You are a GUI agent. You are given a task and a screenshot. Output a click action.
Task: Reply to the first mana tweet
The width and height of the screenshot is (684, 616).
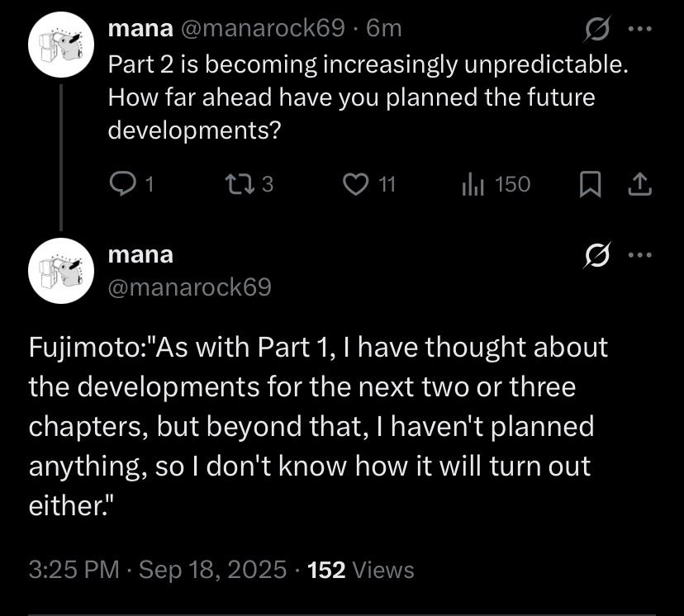(x=121, y=184)
